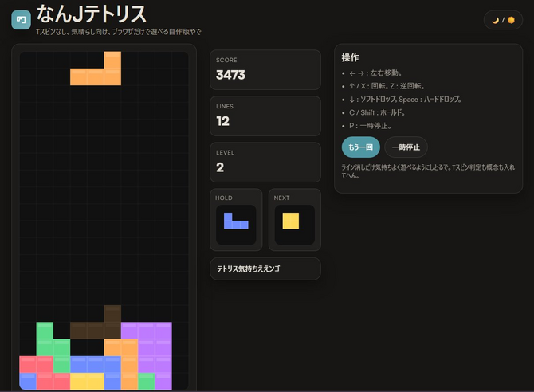Click the なんJテトリス page title
534x392 pixels.
[x=91, y=14]
